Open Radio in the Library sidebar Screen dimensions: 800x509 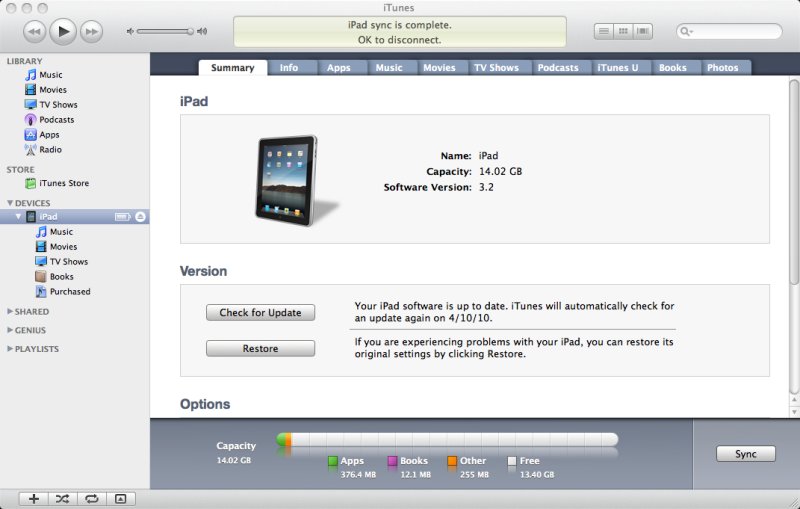(50, 150)
